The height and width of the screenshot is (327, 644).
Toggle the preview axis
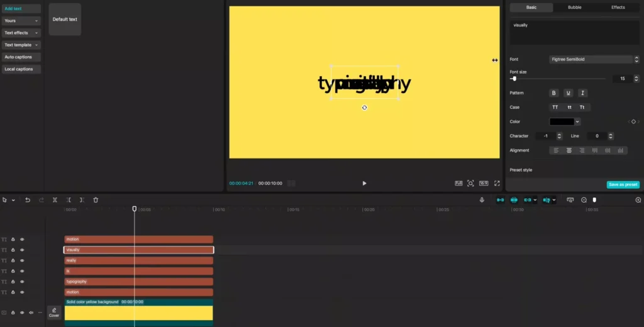tap(547, 200)
